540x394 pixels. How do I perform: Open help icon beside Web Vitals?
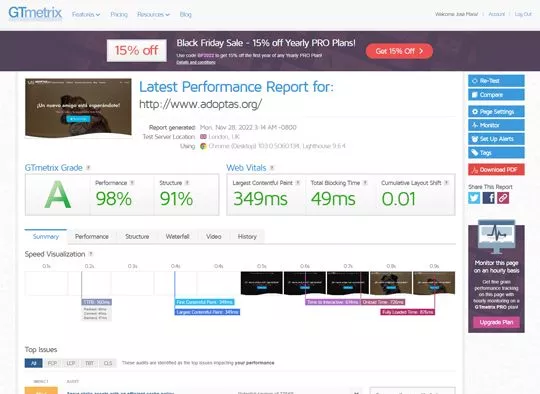click(x=272, y=168)
